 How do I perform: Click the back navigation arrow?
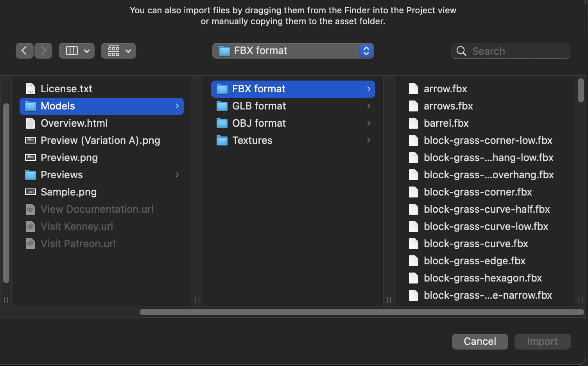[x=24, y=51]
